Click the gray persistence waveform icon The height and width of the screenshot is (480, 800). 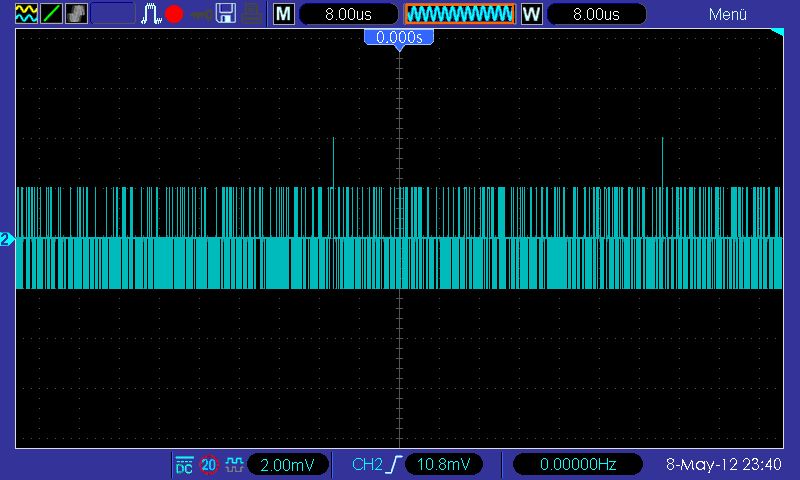(x=77, y=14)
